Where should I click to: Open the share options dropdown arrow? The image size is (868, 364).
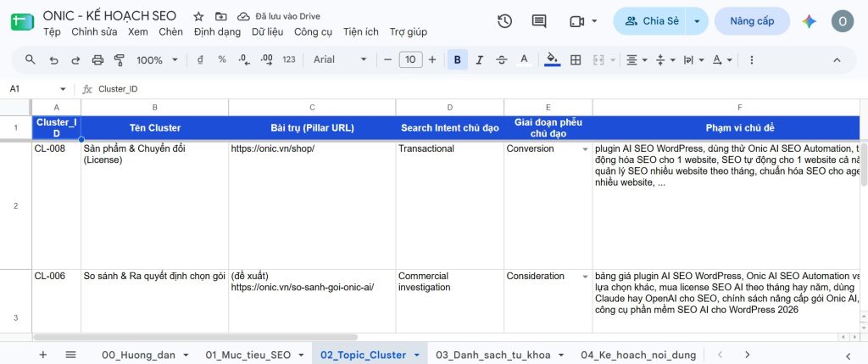697,21
